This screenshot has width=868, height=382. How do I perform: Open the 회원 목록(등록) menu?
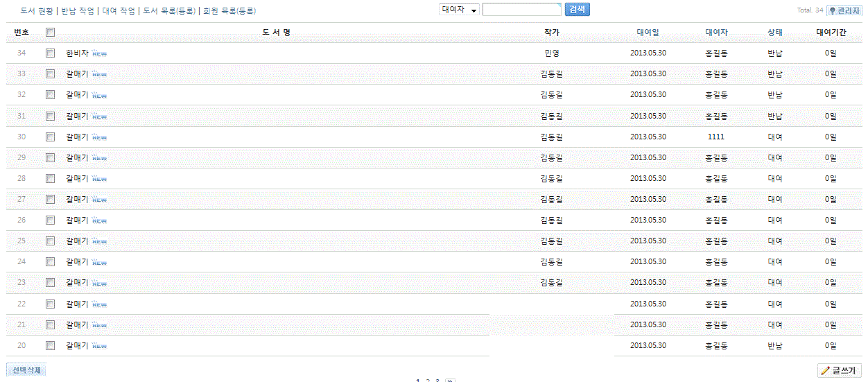[x=229, y=11]
